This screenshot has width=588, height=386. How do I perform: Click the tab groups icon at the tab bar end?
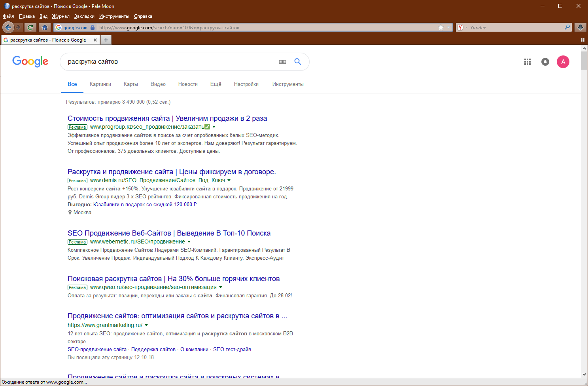point(583,40)
